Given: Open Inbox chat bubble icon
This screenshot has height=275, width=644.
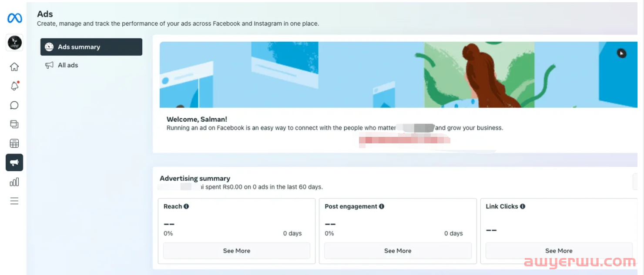Looking at the screenshot, I should tap(14, 105).
